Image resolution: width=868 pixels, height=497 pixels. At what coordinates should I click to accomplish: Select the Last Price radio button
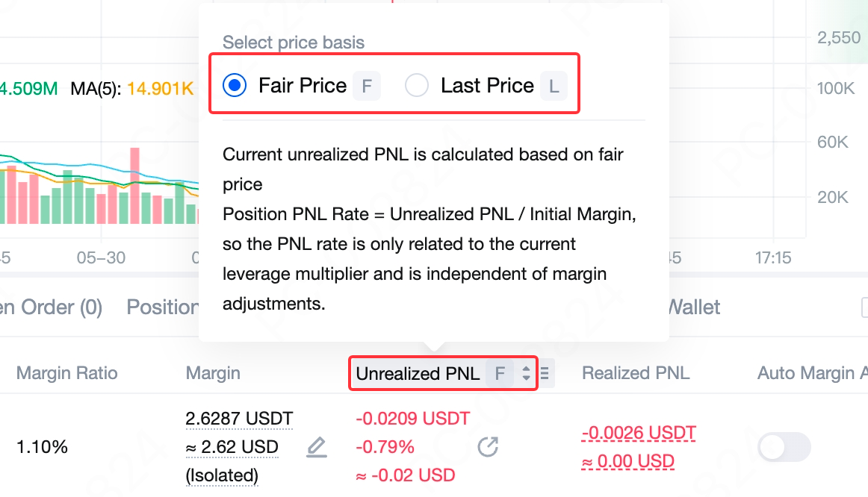[x=417, y=86]
